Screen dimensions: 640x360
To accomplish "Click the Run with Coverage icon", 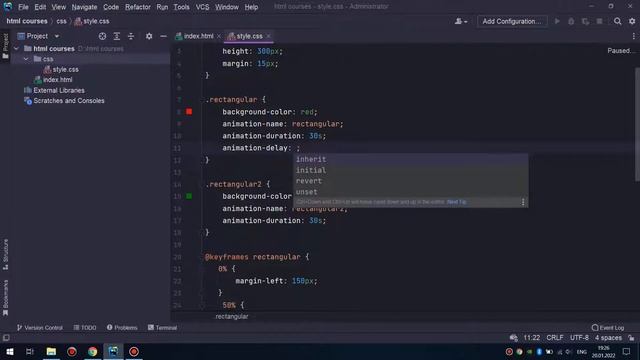I will click(x=585, y=21).
